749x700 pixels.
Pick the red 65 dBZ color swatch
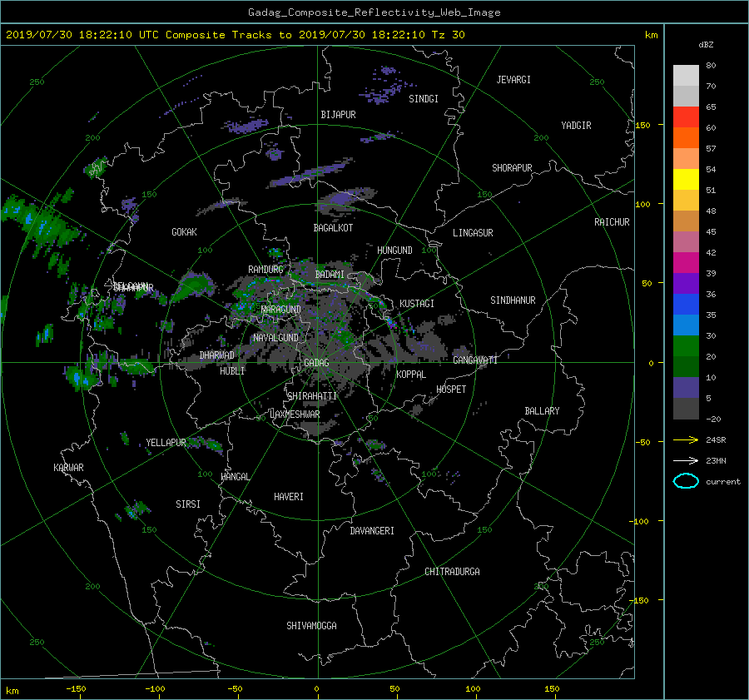686,117
